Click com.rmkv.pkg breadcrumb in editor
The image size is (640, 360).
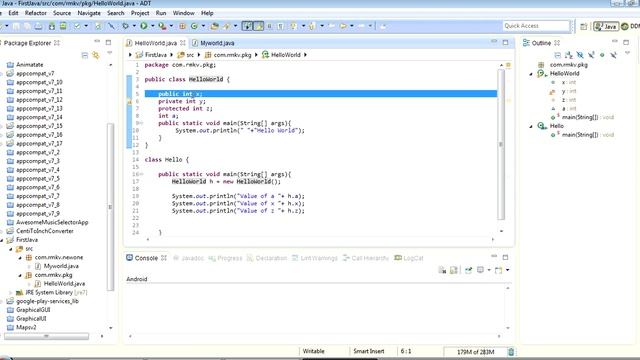coord(228,55)
